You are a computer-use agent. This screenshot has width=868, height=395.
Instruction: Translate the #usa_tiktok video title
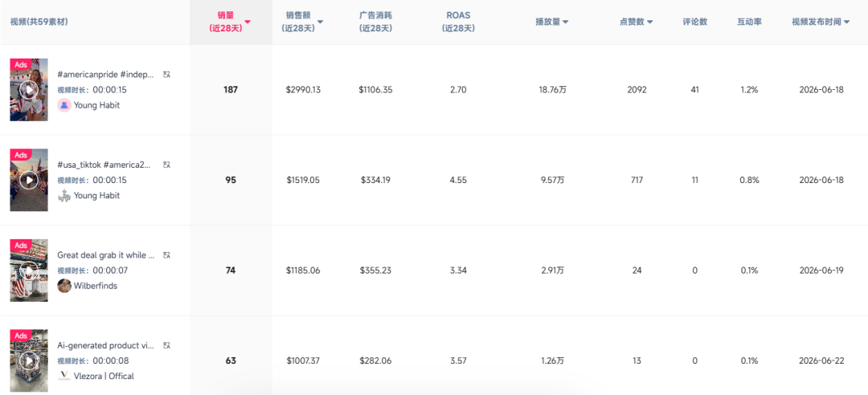coord(166,165)
